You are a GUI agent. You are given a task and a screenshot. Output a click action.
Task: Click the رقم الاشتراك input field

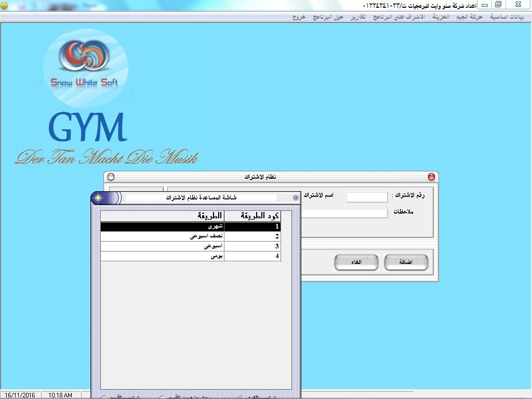coord(367,197)
